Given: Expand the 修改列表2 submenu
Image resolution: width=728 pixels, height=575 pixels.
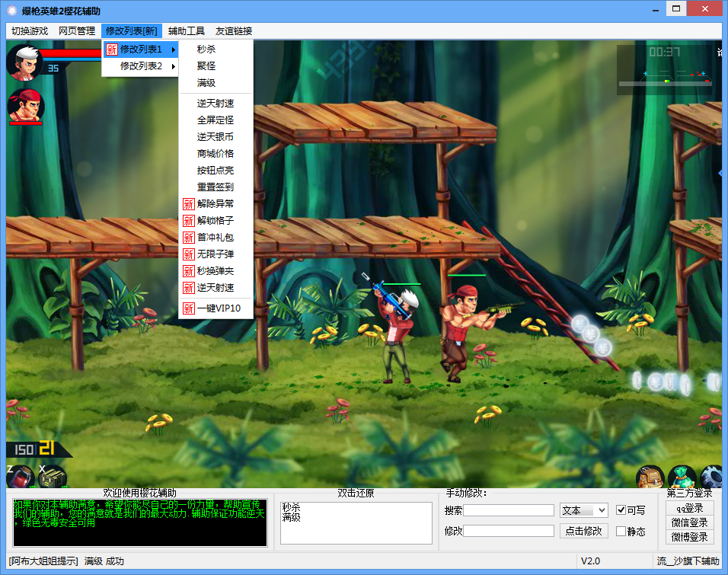Looking at the screenshot, I should point(140,66).
